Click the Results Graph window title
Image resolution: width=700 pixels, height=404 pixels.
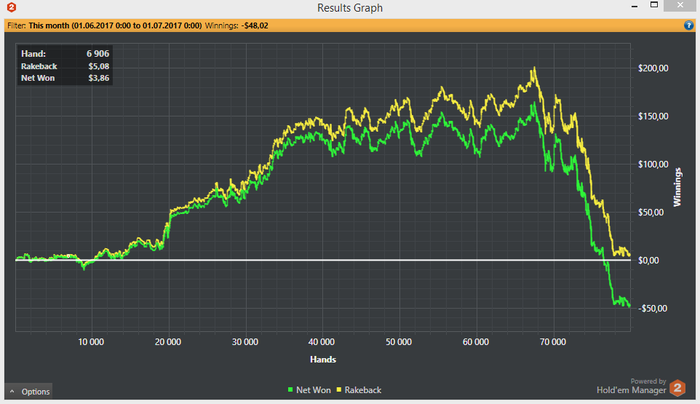(x=350, y=8)
